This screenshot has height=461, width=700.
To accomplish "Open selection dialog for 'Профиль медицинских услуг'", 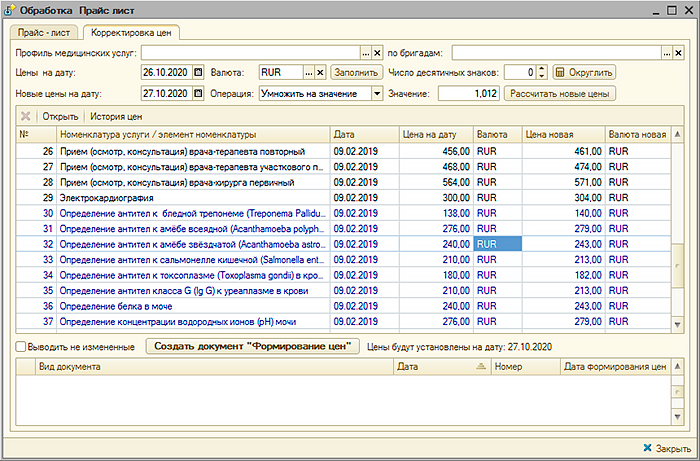I will click(365, 52).
